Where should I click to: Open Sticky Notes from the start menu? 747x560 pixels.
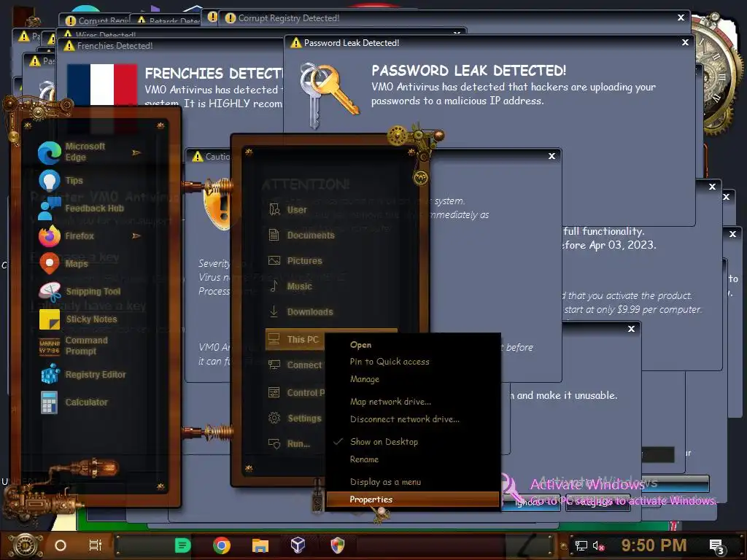[77, 319]
